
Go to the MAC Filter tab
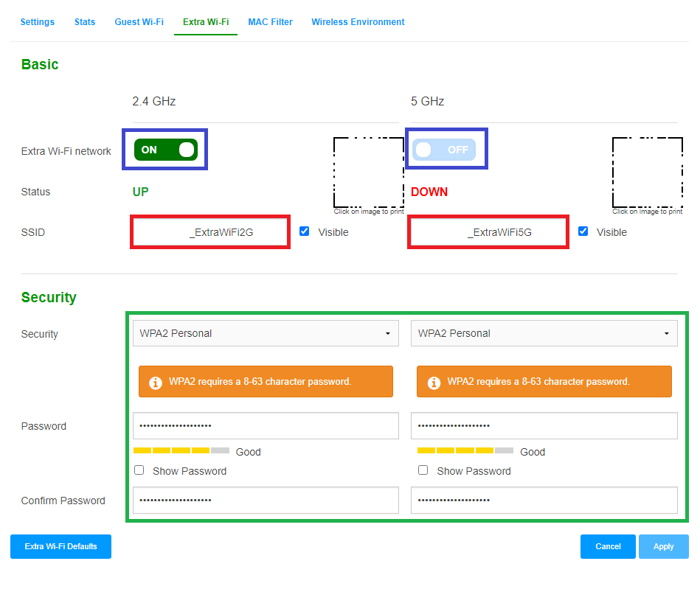(x=271, y=22)
